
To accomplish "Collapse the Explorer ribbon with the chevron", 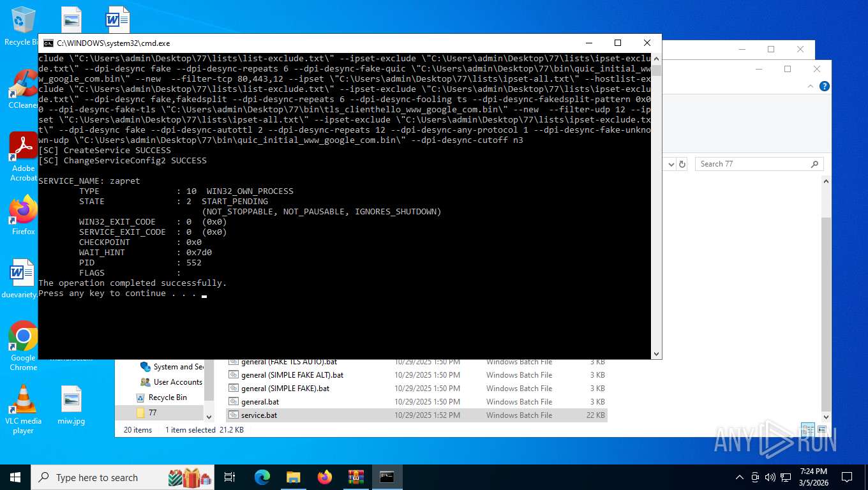I will point(811,86).
